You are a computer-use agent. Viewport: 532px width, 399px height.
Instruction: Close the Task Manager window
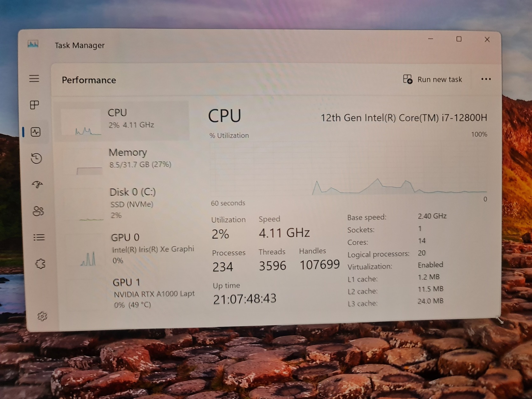click(x=487, y=39)
